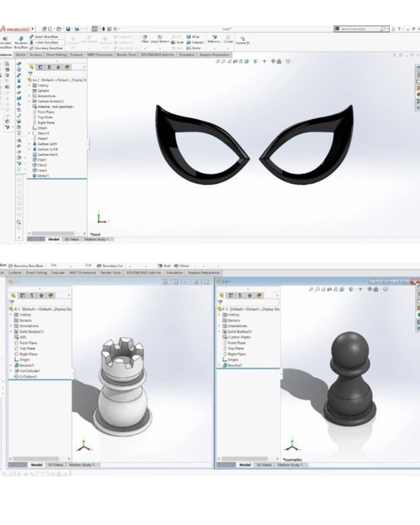Click the Select cursor tool in quick toolbar

point(95,29)
